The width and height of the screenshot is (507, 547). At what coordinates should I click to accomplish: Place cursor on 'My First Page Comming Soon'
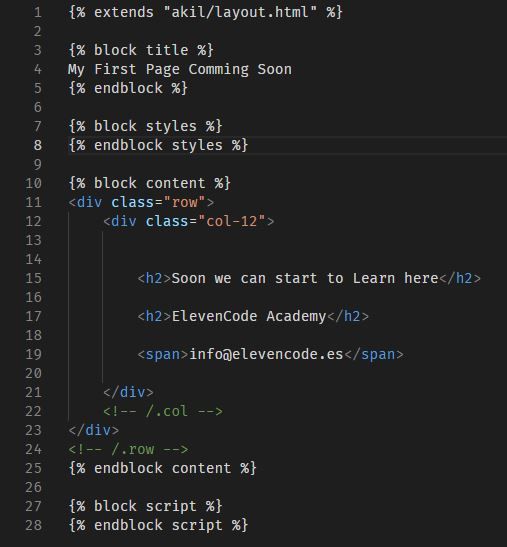(x=180, y=69)
